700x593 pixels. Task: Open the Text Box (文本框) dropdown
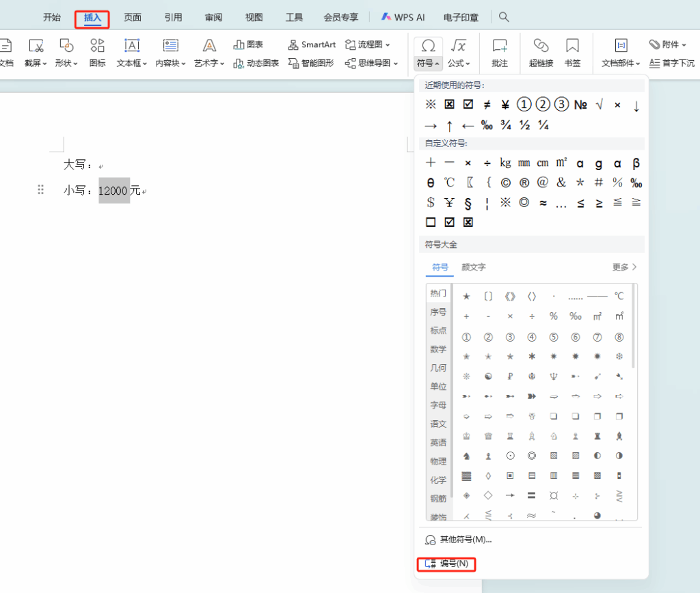[132, 63]
